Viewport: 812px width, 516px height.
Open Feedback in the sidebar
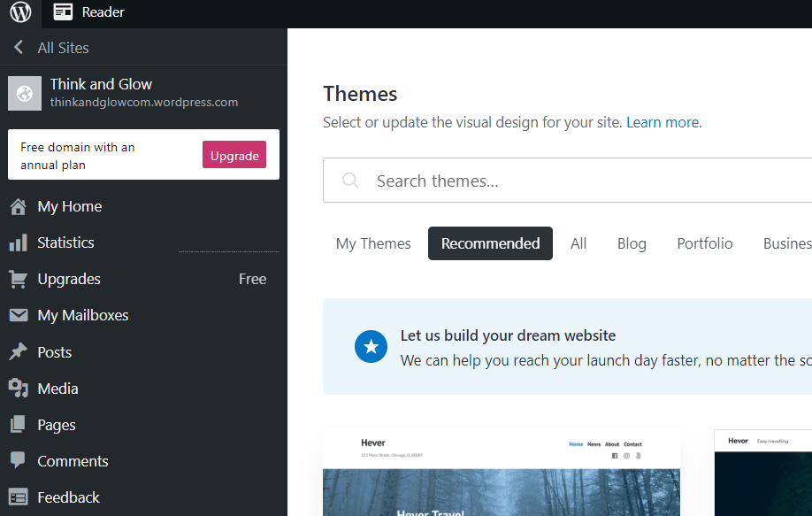68,497
